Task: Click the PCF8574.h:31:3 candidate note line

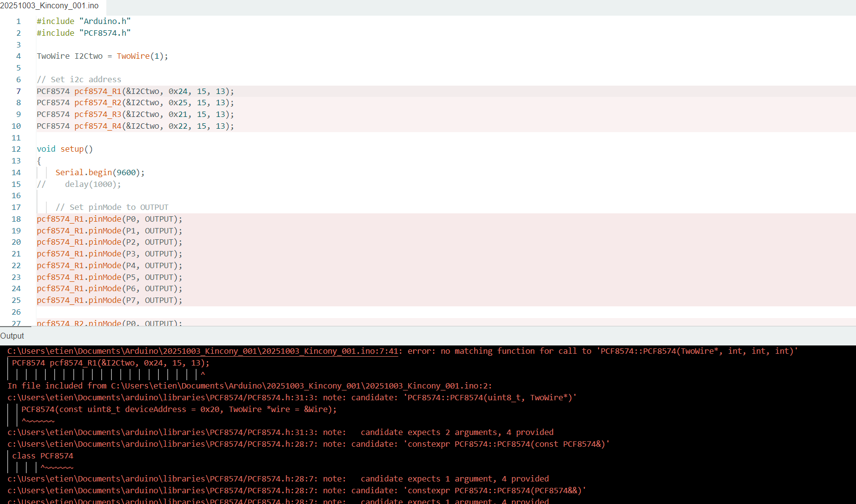Action: coord(292,398)
